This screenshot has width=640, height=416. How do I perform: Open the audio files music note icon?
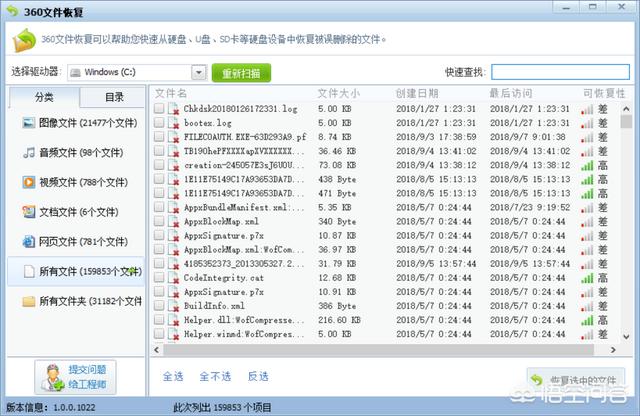click(29, 153)
